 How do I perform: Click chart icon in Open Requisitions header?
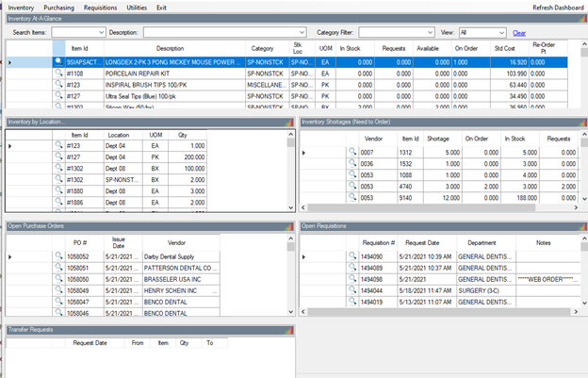click(582, 226)
